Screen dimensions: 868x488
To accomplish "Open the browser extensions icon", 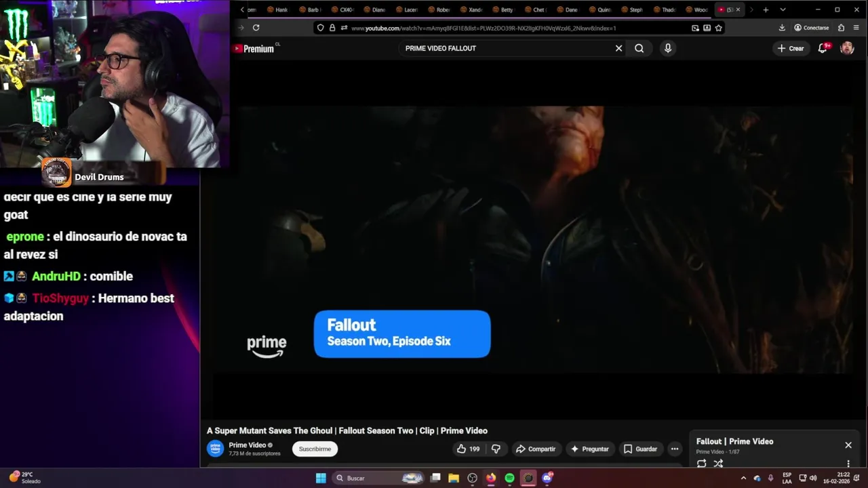I will (842, 28).
